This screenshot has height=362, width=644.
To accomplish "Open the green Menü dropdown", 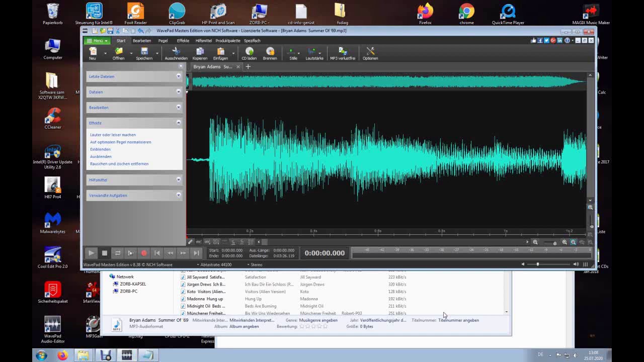I will pyautogui.click(x=97, y=41).
